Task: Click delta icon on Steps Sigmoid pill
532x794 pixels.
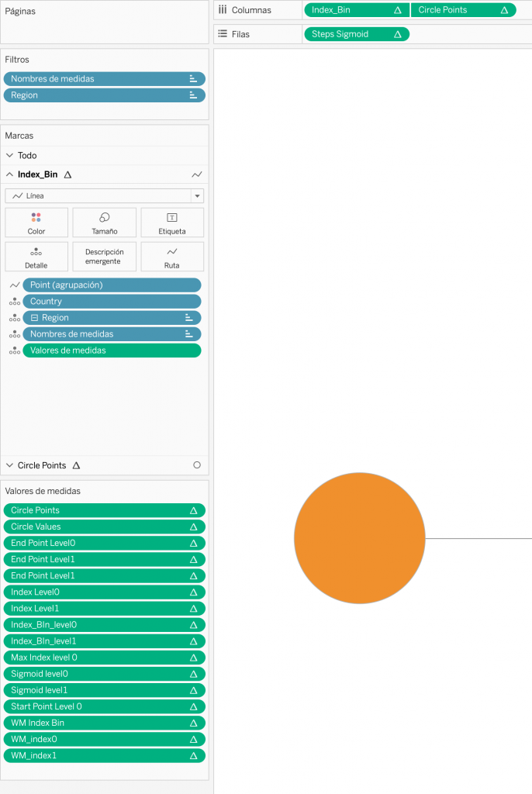Action: tap(398, 34)
